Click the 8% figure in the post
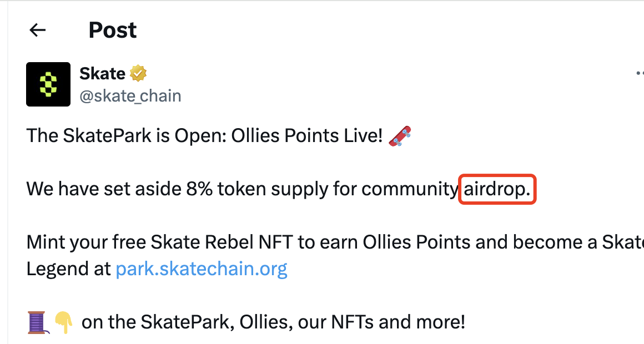Viewport: 644px width, 344px height. pyautogui.click(x=200, y=189)
